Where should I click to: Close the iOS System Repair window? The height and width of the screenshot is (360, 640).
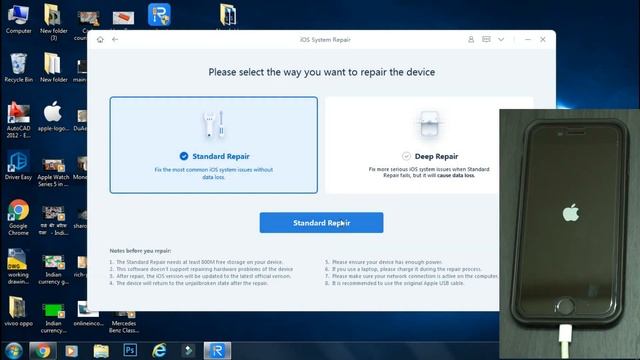point(543,40)
